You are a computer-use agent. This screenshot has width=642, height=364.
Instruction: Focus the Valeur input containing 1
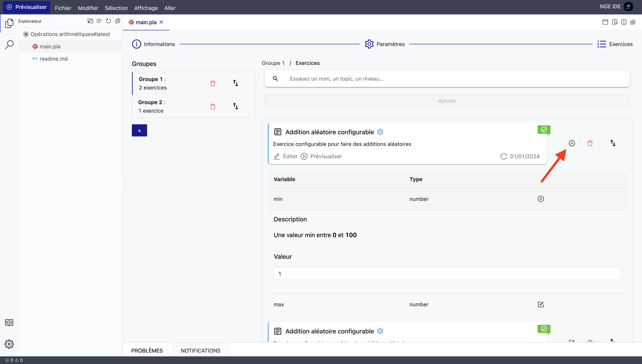click(447, 273)
